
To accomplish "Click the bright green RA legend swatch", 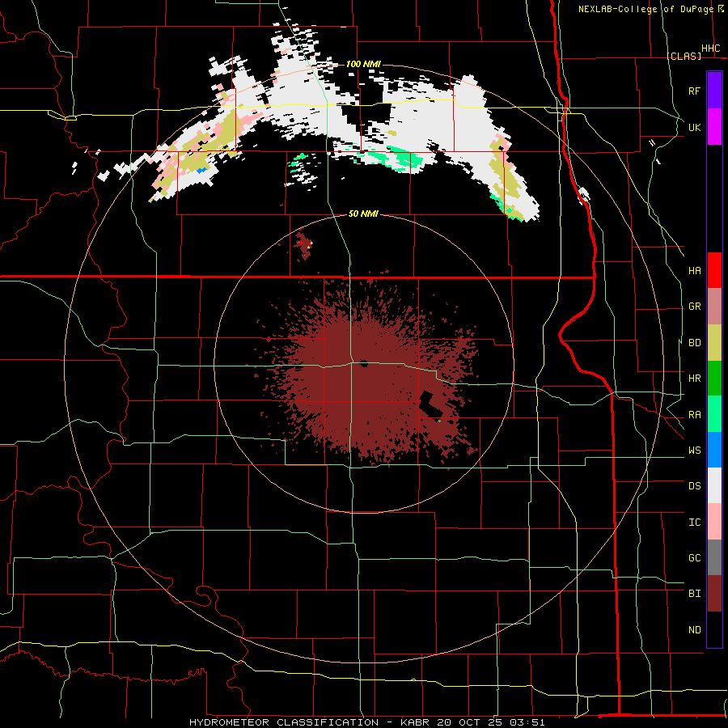I will point(714,414).
